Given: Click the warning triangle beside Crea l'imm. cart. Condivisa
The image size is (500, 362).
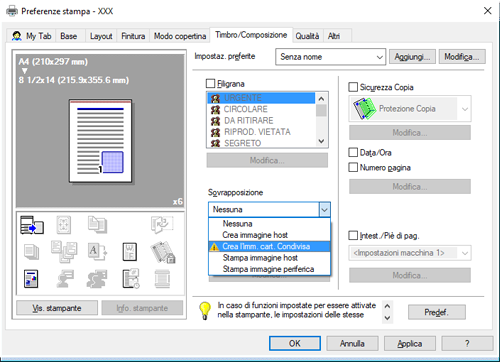Looking at the screenshot, I should (214, 247).
